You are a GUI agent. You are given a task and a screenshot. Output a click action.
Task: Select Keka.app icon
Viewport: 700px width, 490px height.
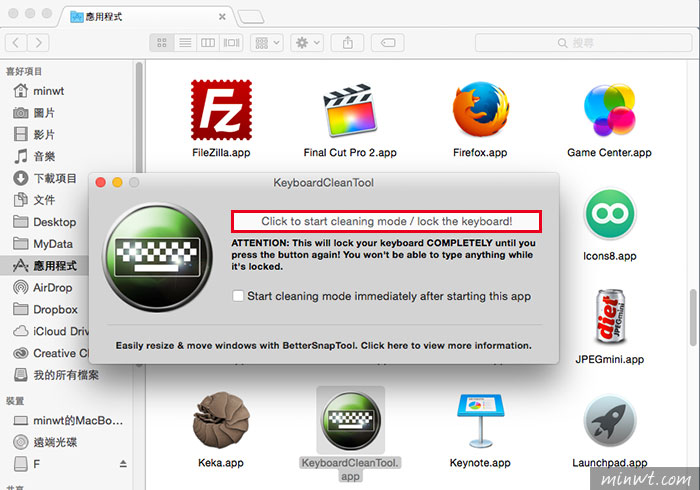tap(221, 420)
